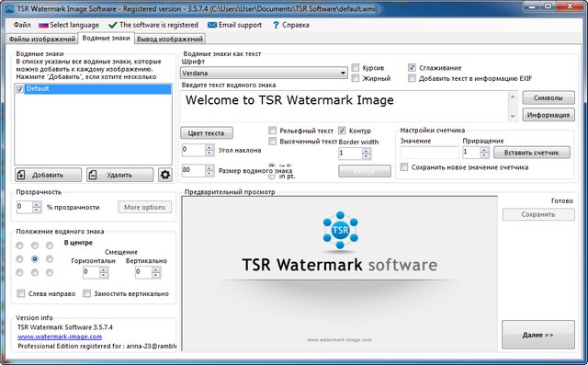The height and width of the screenshot is (365, 588).
Task: Click down arrow of watermark text scrollbar
Action: tap(513, 116)
